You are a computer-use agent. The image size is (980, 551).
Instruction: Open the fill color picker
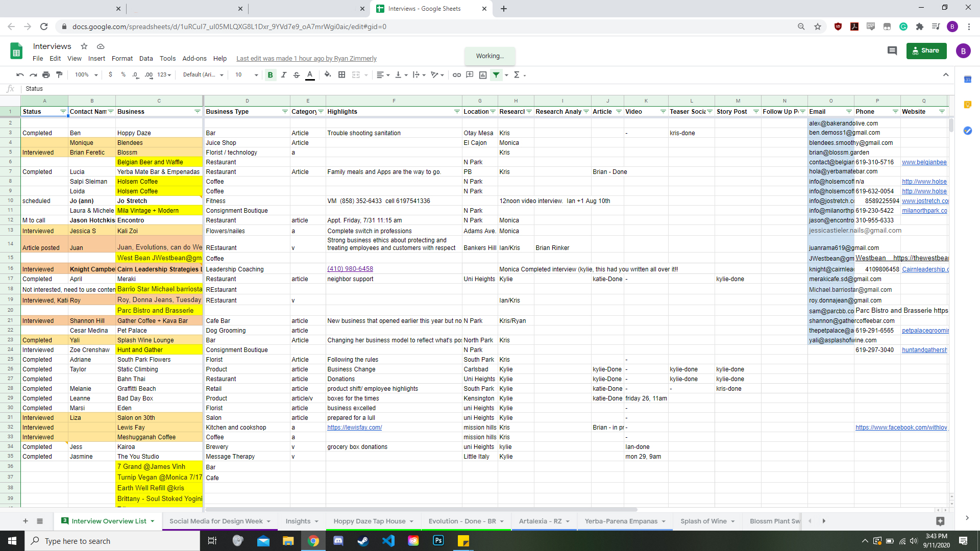(328, 75)
